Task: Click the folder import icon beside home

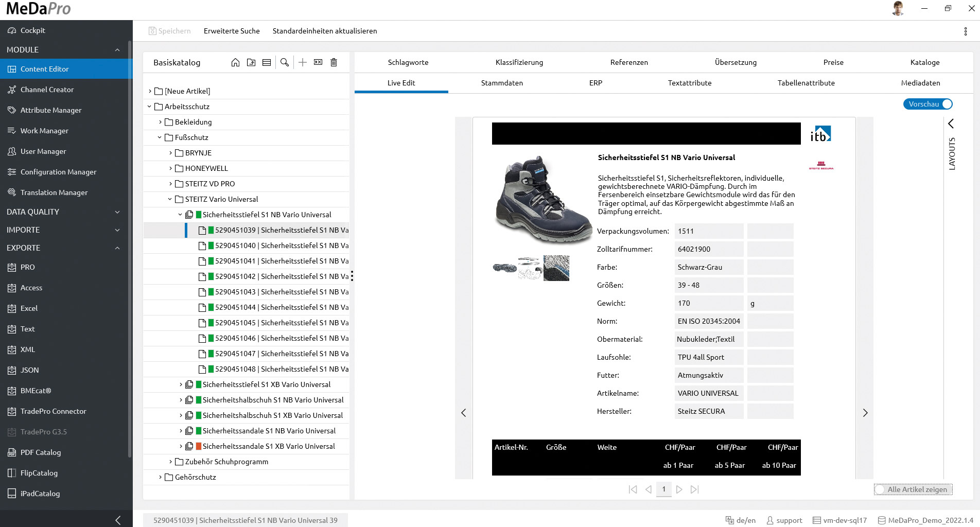Action: pyautogui.click(x=251, y=62)
